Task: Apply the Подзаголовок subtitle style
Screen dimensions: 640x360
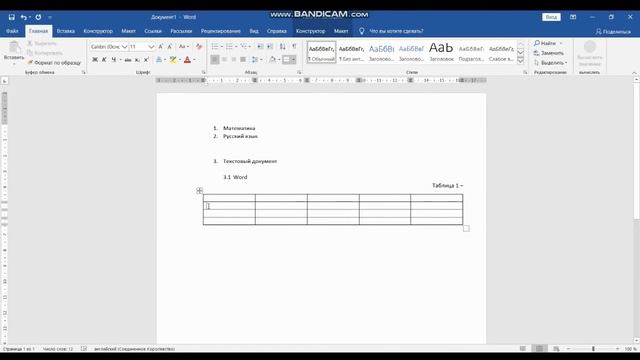Action: [471, 52]
